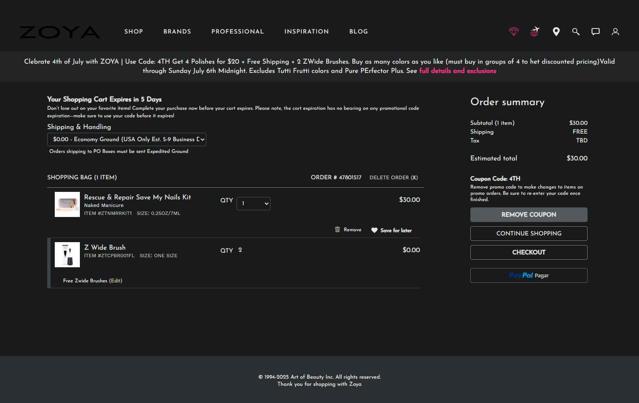Click the PO Boxes Expedited Ground note
639x403 pixels.
119,151
